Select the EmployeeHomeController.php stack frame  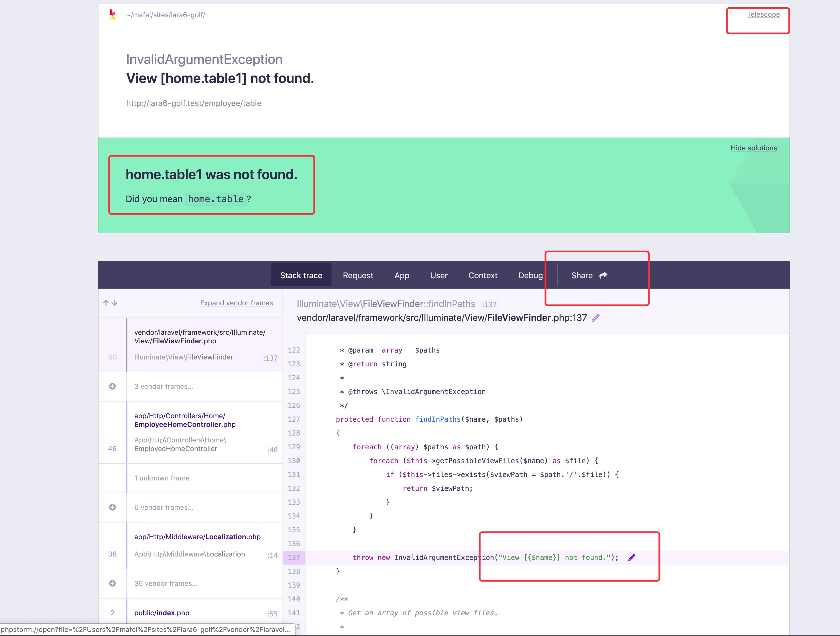(185, 424)
